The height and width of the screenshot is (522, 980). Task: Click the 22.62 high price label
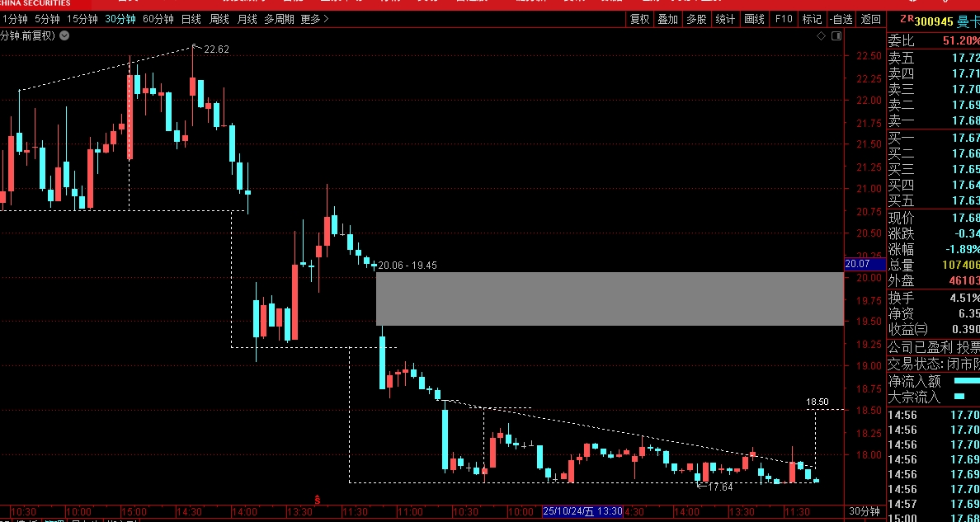[x=216, y=49]
